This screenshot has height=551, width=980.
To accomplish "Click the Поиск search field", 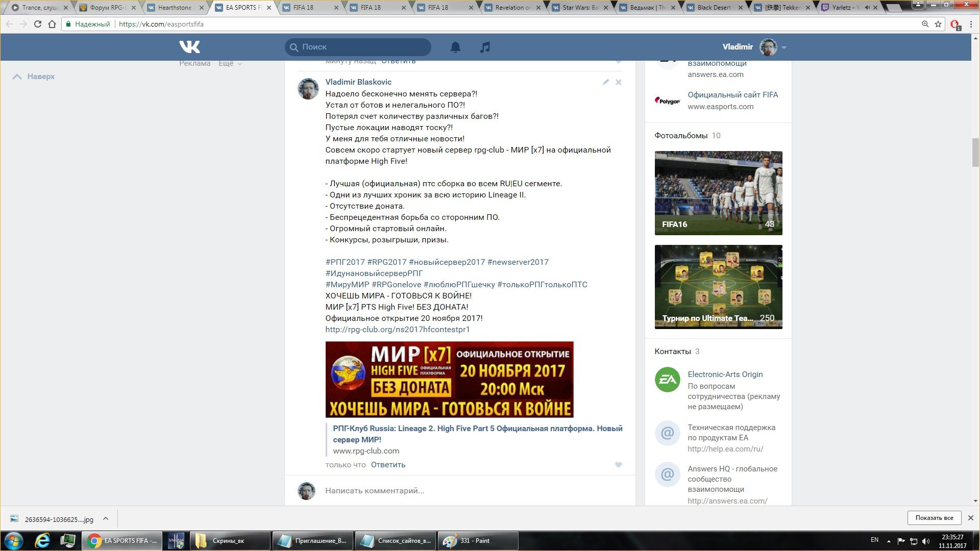I will click(x=358, y=47).
